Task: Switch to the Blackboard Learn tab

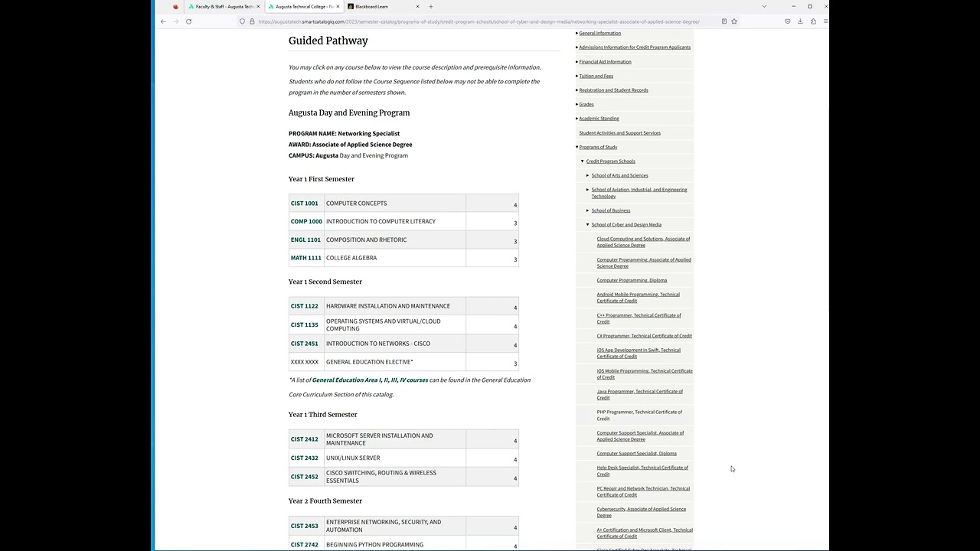Action: click(x=375, y=7)
